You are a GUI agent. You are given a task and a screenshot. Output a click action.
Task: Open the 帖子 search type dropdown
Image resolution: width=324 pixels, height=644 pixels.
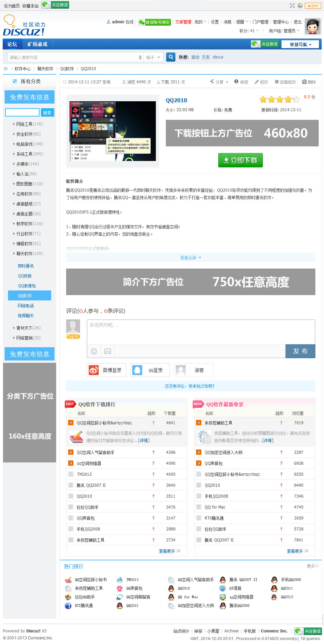(x=153, y=57)
